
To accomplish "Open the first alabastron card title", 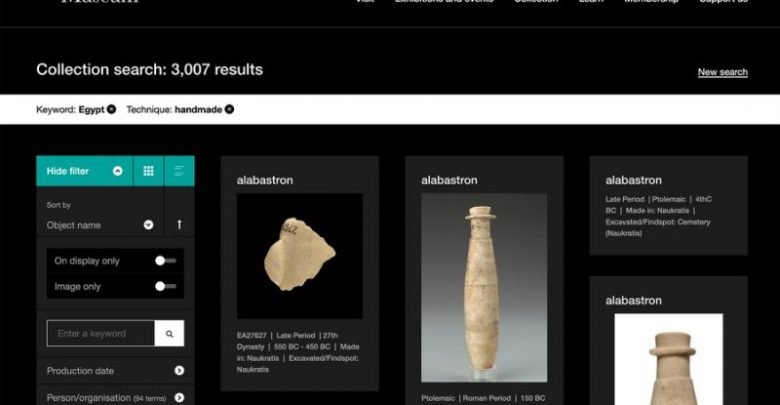I will (265, 180).
